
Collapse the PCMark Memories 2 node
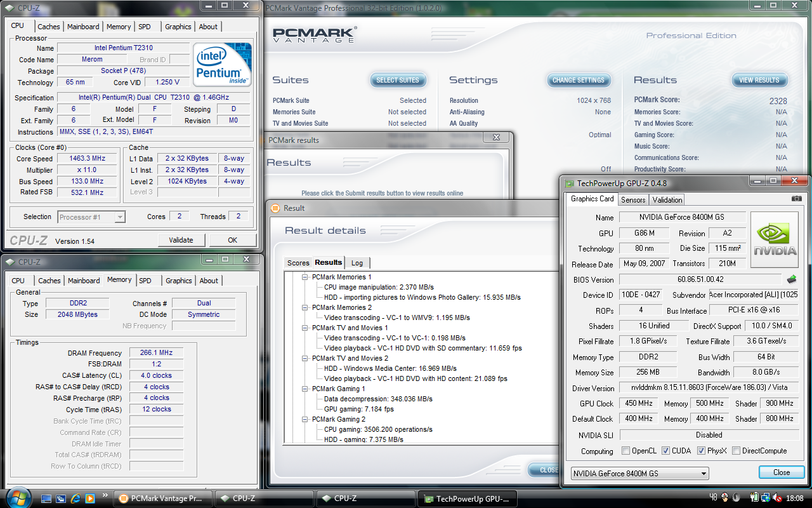[305, 307]
